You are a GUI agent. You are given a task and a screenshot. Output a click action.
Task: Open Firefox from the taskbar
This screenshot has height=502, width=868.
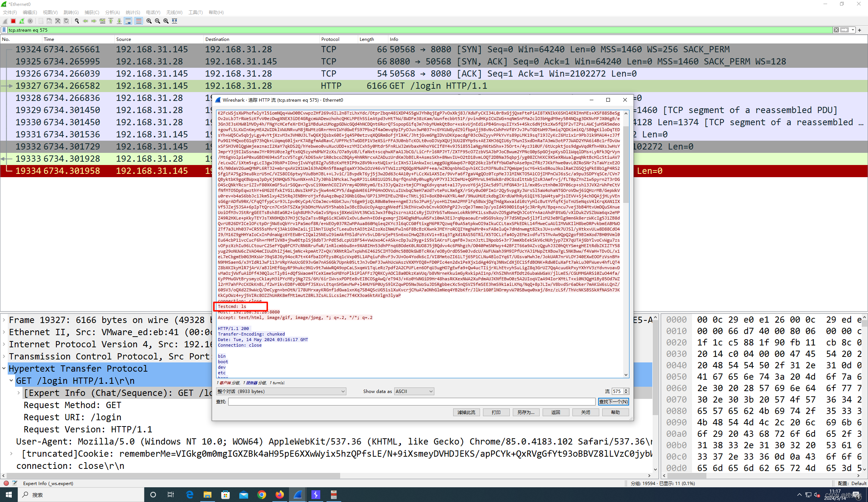point(280,495)
